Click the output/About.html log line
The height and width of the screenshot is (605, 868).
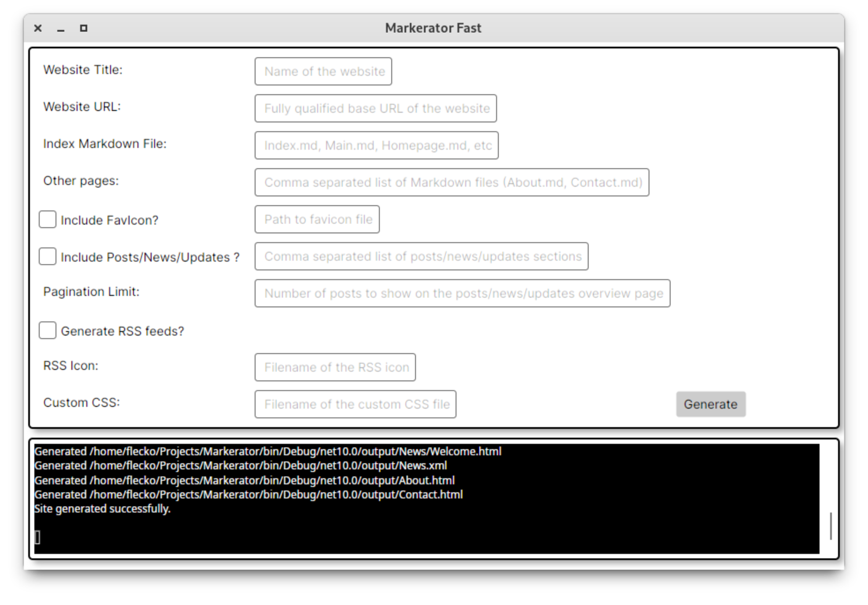(x=245, y=480)
